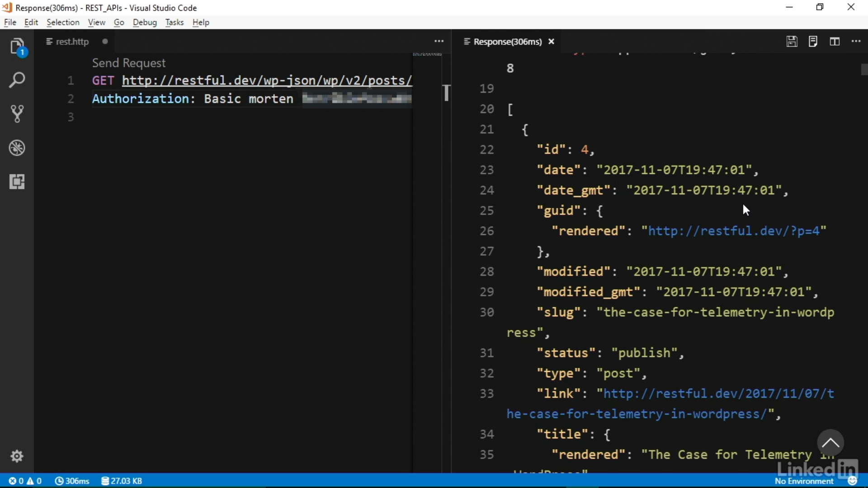This screenshot has width=868, height=488.
Task: Click the "type": "post" line
Action: click(x=591, y=373)
